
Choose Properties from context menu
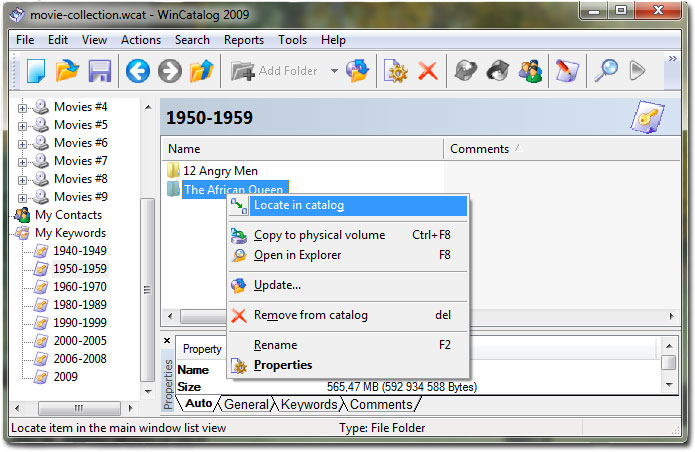348,365
